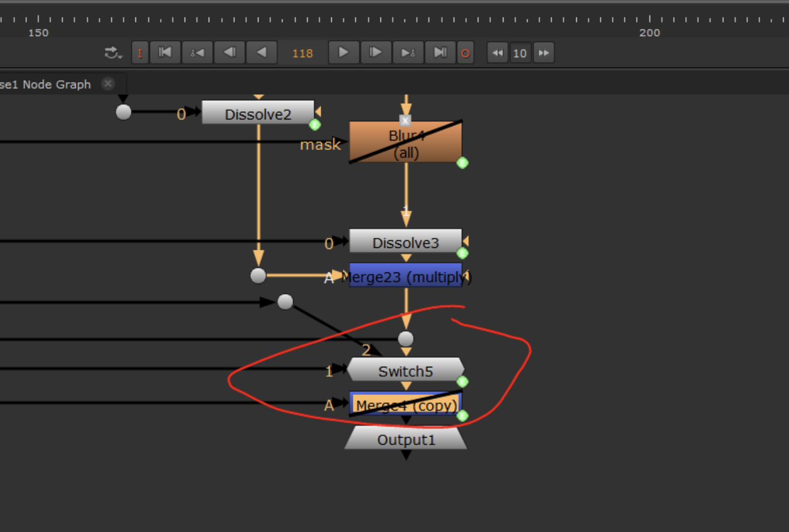Image resolution: width=789 pixels, height=532 pixels.
Task: Click the x marker atop the Blur4 node
Action: (x=405, y=121)
